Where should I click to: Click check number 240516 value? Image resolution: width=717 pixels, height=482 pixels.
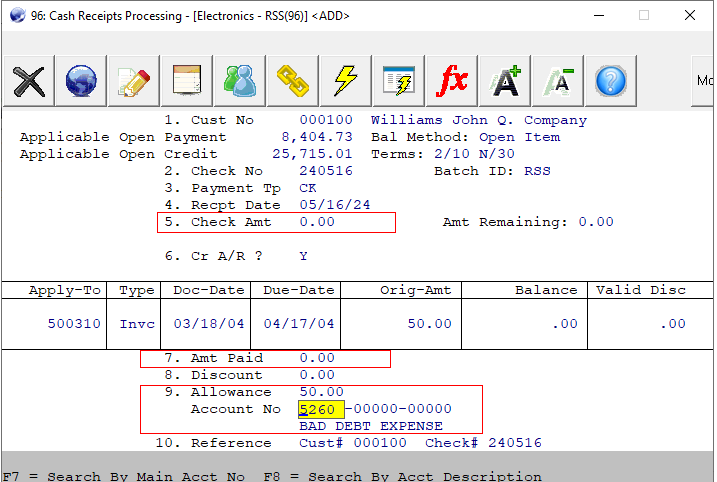pos(326,171)
